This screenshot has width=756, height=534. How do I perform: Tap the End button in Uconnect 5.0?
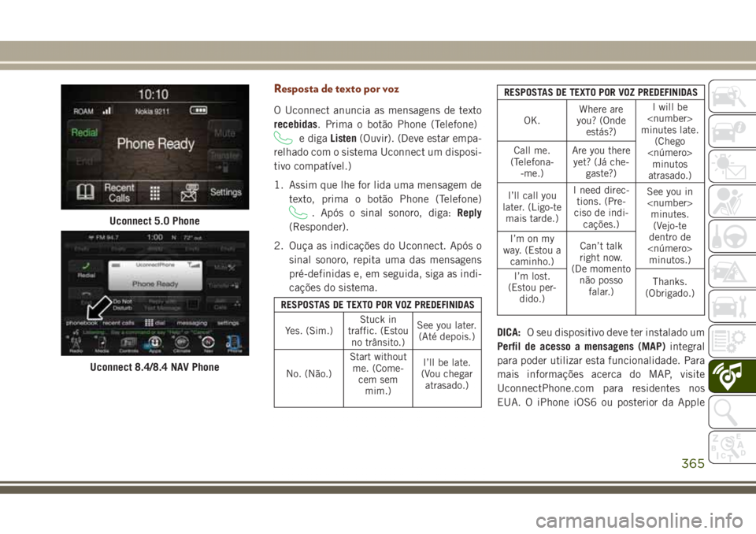(x=84, y=161)
